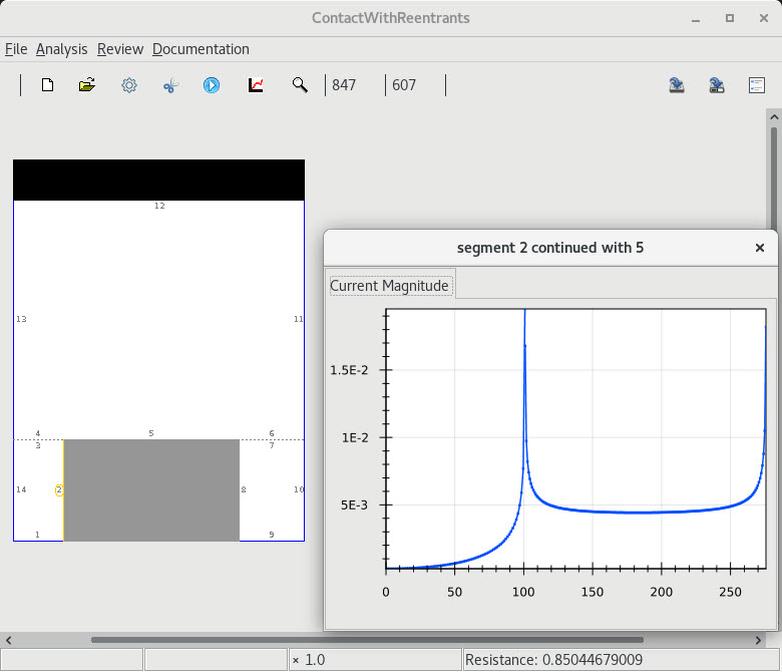Click the first blue export icon on the right
Image resolution: width=782 pixels, height=672 pixels.
pos(676,85)
